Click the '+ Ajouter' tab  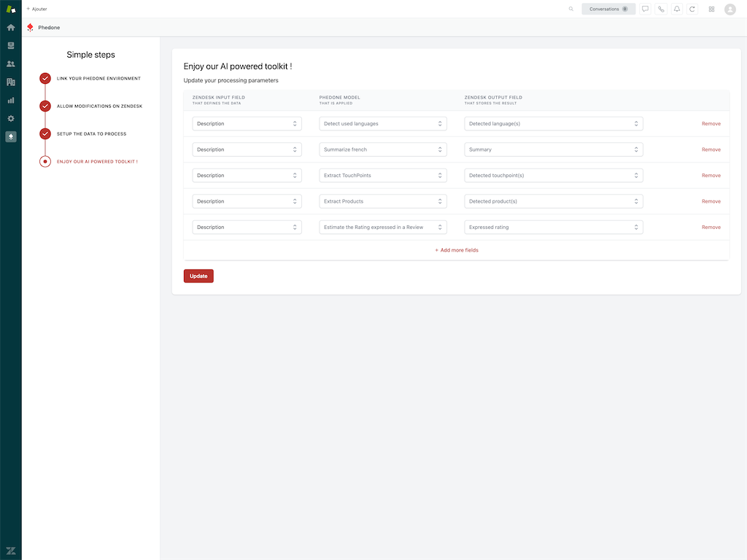coord(36,9)
